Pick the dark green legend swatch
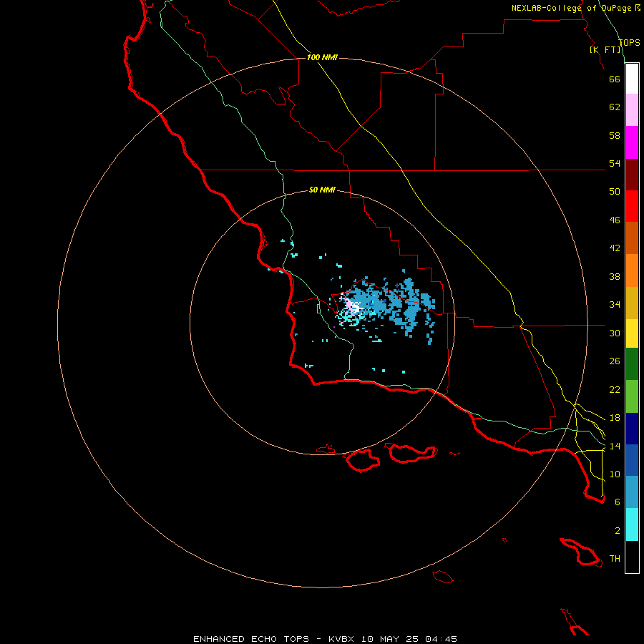Screen dimensions: 644x644 pyautogui.click(x=632, y=364)
